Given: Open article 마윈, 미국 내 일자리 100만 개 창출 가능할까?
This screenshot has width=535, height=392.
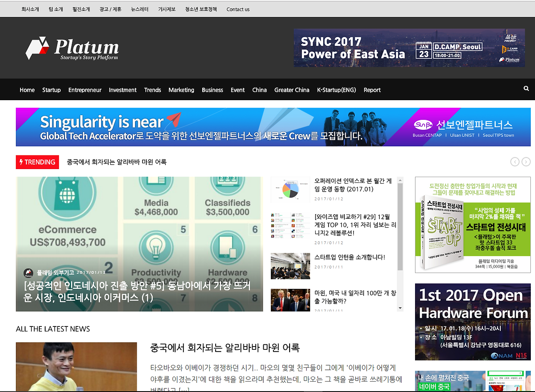Looking at the screenshot, I should pyautogui.click(x=355, y=297).
